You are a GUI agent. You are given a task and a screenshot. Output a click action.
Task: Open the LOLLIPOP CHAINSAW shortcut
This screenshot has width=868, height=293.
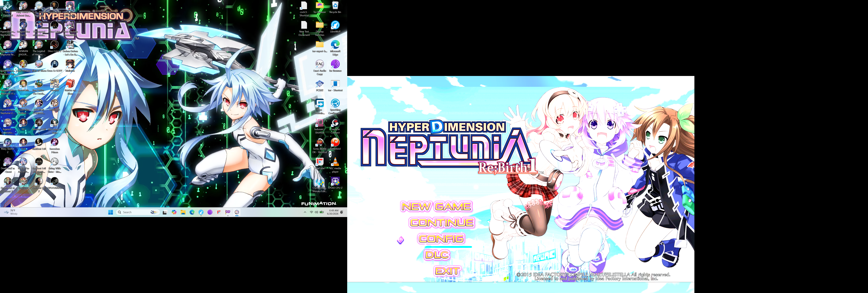(x=39, y=106)
